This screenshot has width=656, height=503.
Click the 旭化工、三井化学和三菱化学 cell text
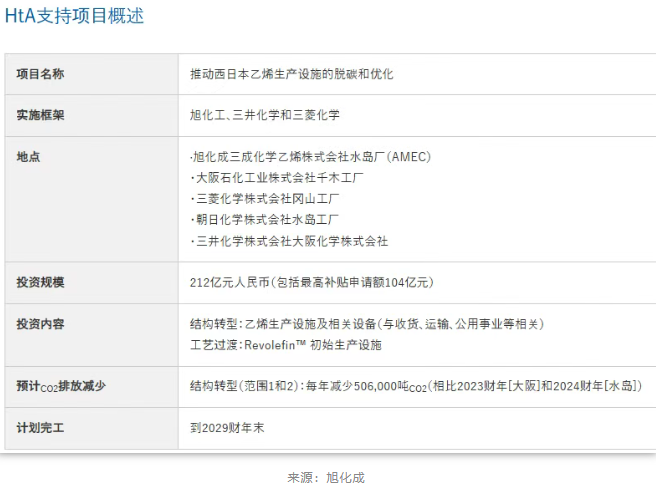[264, 115]
